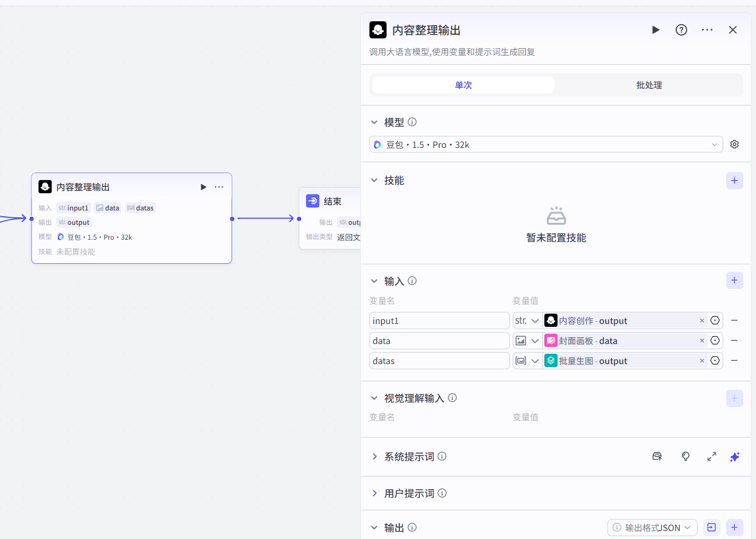Show info tooltip next to 模型
The width and height of the screenshot is (756, 539).
click(x=412, y=122)
